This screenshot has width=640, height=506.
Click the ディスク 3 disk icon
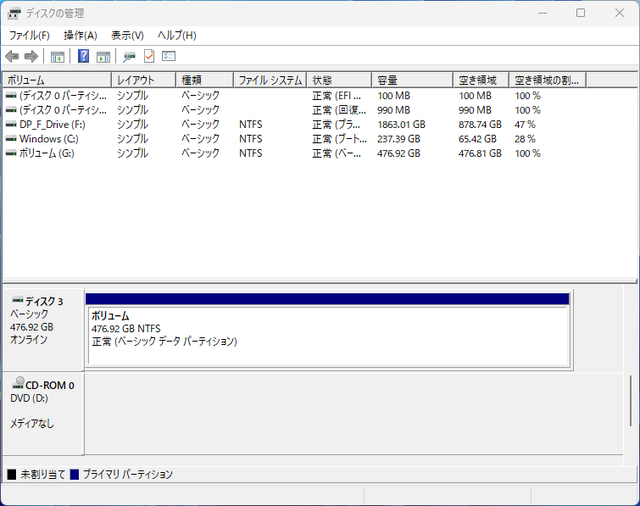pyautogui.click(x=18, y=300)
